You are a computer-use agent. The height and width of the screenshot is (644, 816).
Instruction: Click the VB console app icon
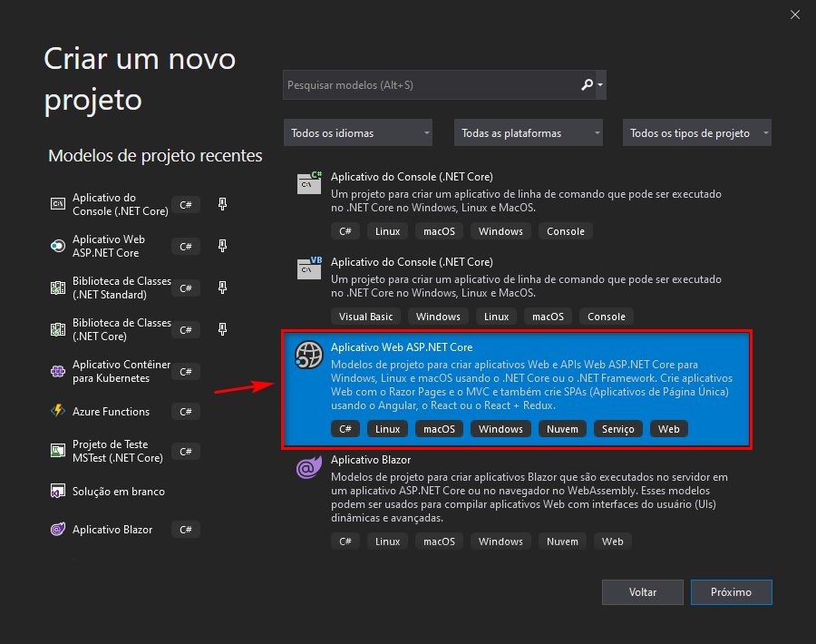pos(309,268)
